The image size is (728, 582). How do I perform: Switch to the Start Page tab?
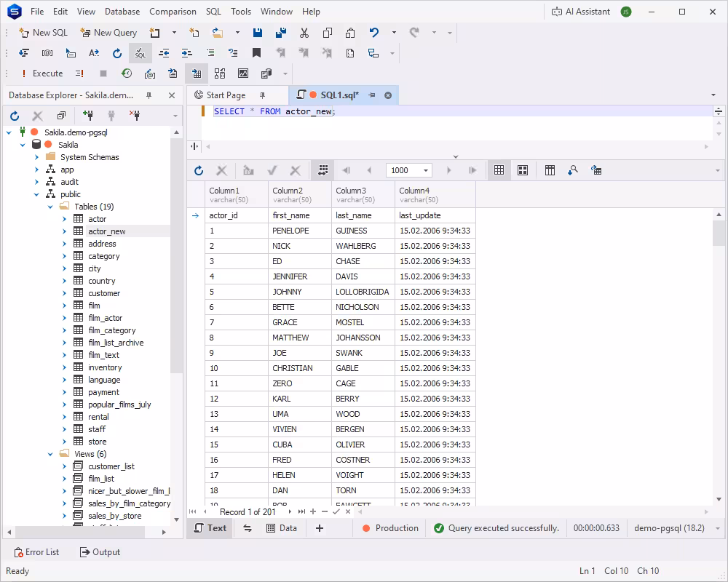click(x=226, y=95)
